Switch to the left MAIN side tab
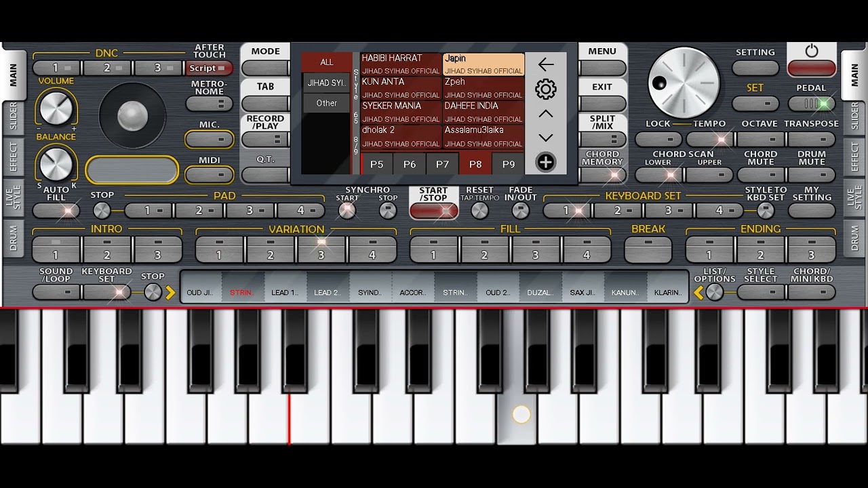 point(13,76)
